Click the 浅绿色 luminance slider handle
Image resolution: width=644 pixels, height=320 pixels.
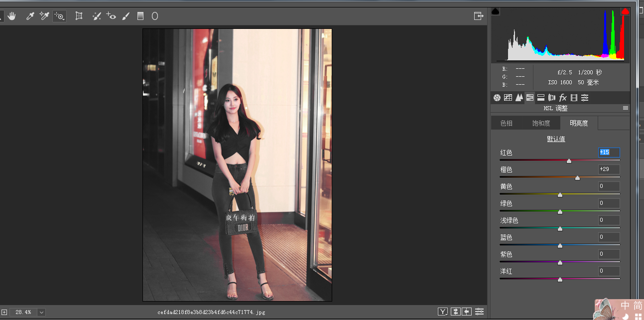coord(560,229)
